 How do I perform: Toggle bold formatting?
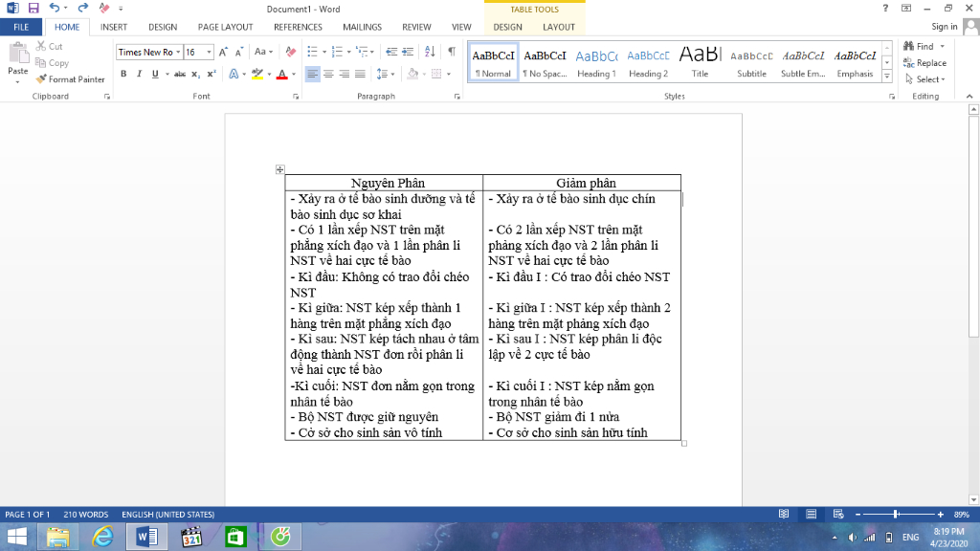[123, 74]
